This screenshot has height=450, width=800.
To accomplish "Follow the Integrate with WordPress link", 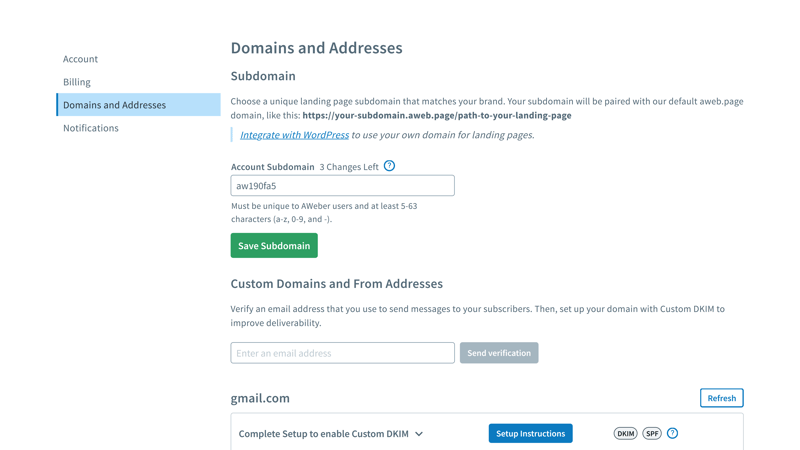I will pyautogui.click(x=294, y=135).
